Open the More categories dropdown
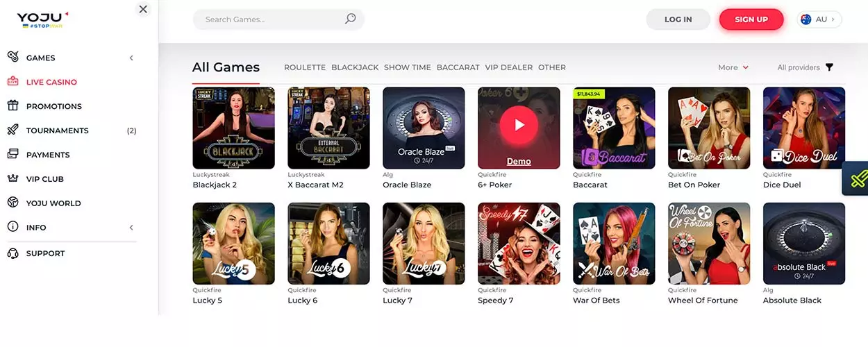The height and width of the screenshot is (347, 868). click(733, 67)
